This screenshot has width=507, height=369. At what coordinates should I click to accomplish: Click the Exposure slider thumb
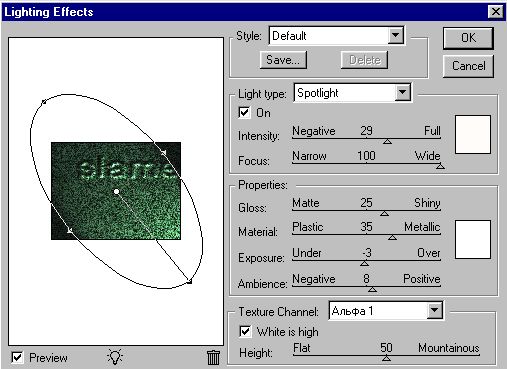[364, 263]
